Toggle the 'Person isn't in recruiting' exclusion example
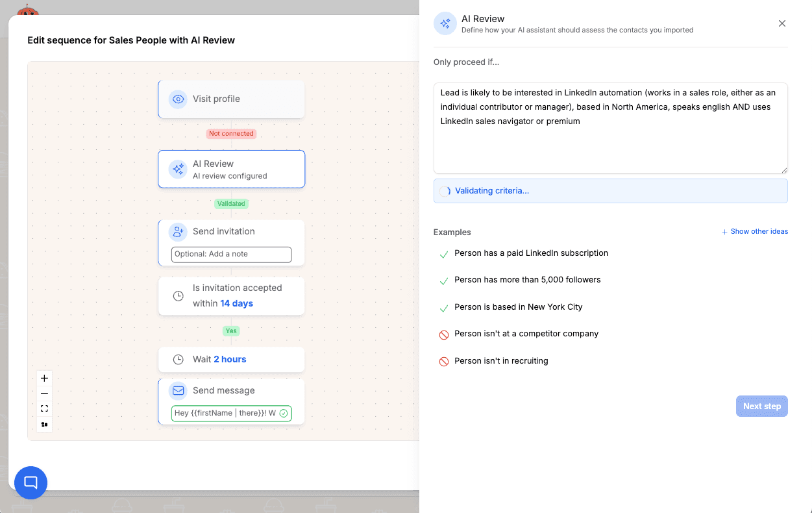Viewport: 812px width, 513px height. 443,361
